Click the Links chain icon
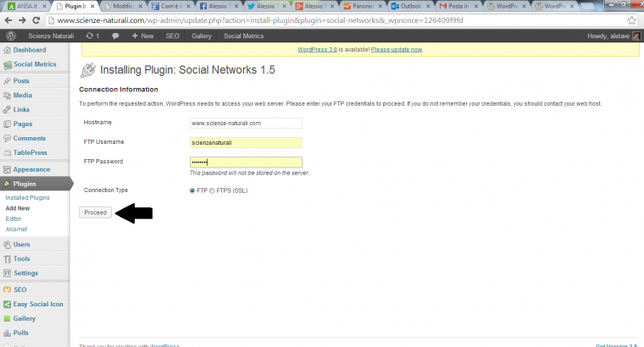The width and height of the screenshot is (644, 347). [x=7, y=109]
